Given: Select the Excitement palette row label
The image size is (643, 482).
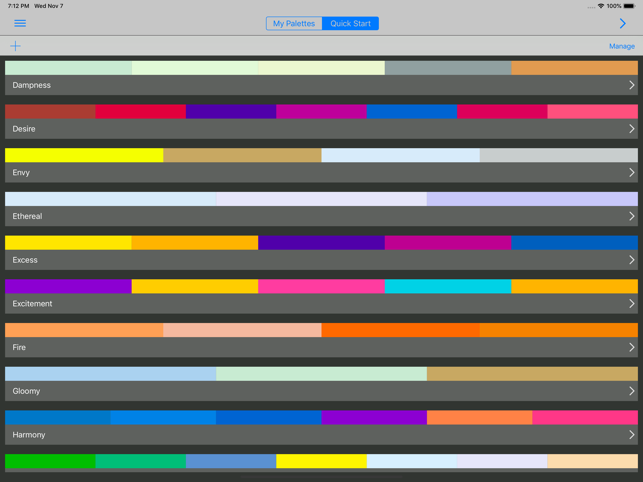Looking at the screenshot, I should point(32,304).
